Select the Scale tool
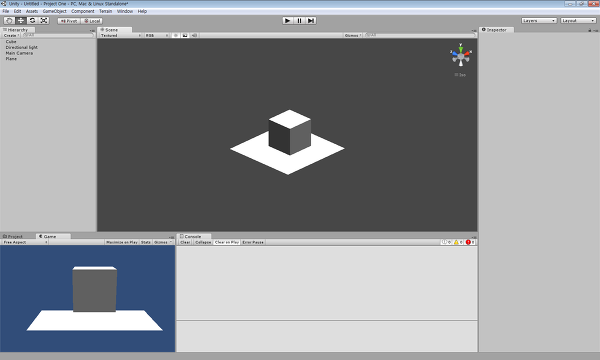Screen dimensions: 600x360 tap(44, 21)
